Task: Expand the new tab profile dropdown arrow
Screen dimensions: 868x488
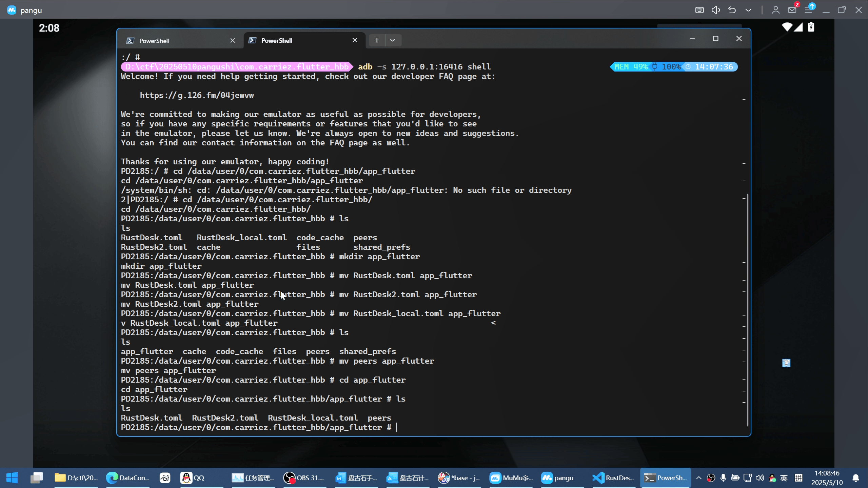Action: tap(392, 40)
